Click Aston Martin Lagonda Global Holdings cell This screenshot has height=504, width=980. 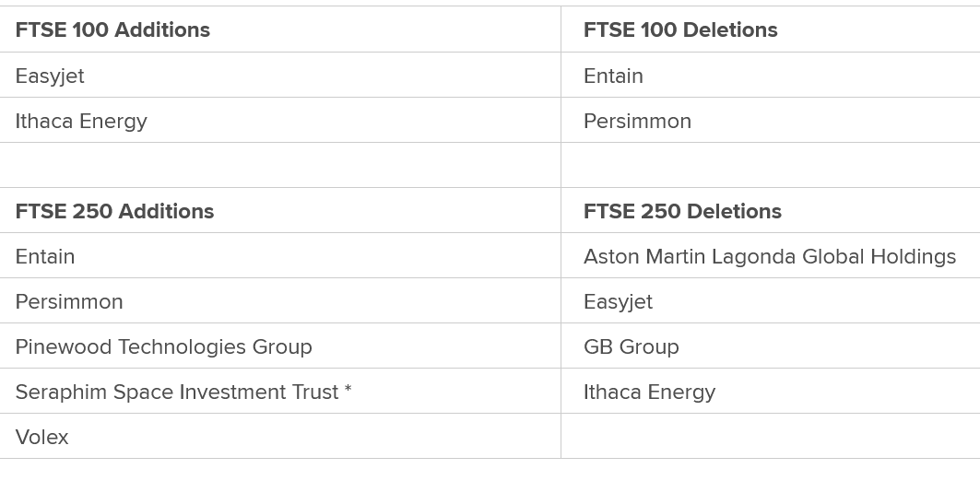pos(771,255)
